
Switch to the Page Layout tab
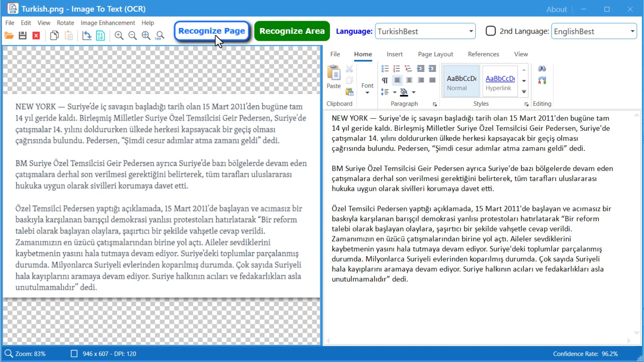[435, 54]
